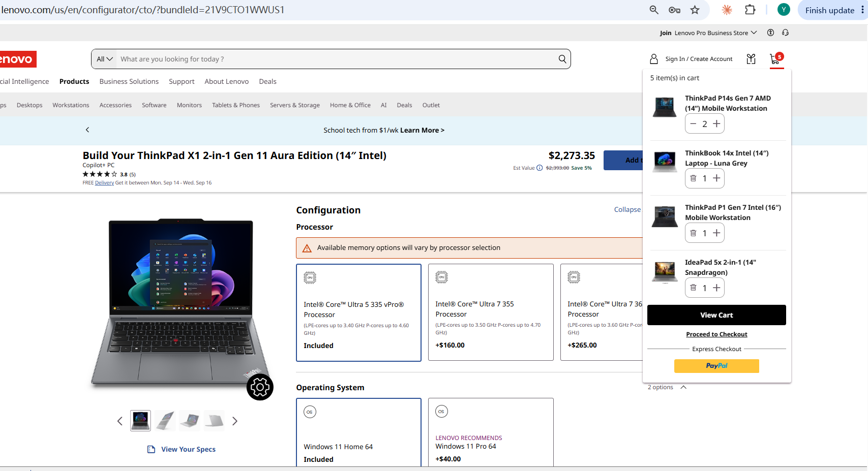Focus the product search input field
Image resolution: width=868 pixels, height=471 pixels.
tap(336, 59)
